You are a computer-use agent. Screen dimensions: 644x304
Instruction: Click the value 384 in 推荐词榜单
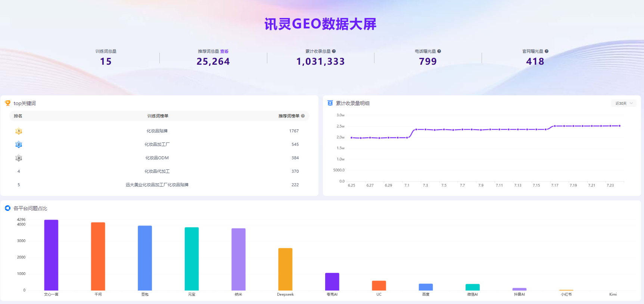coord(295,158)
